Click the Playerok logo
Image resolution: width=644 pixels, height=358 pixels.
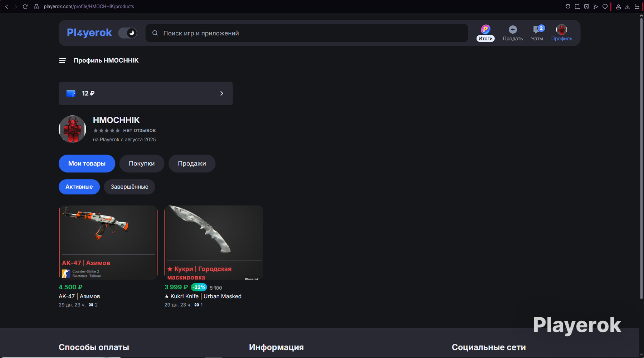click(x=89, y=33)
